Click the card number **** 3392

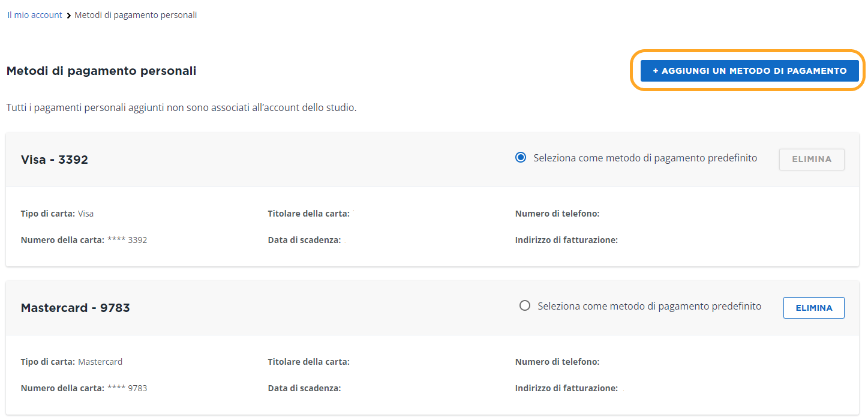coord(127,240)
